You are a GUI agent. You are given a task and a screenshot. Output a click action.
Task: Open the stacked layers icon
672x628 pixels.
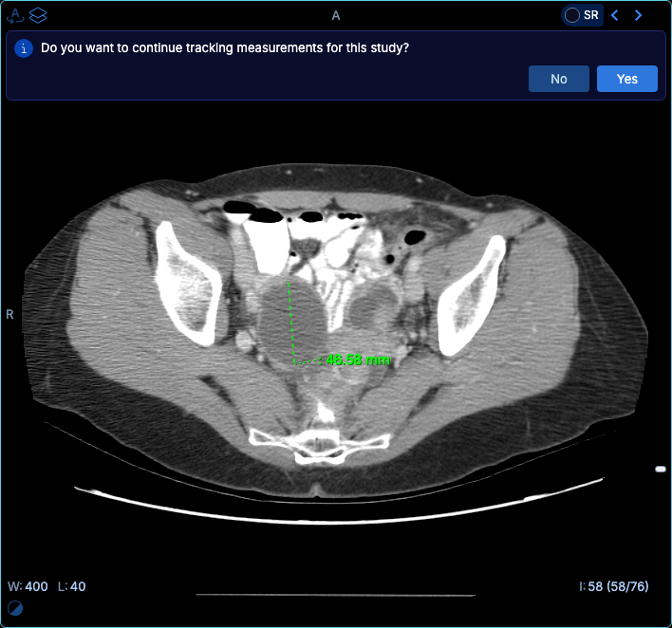(x=38, y=16)
